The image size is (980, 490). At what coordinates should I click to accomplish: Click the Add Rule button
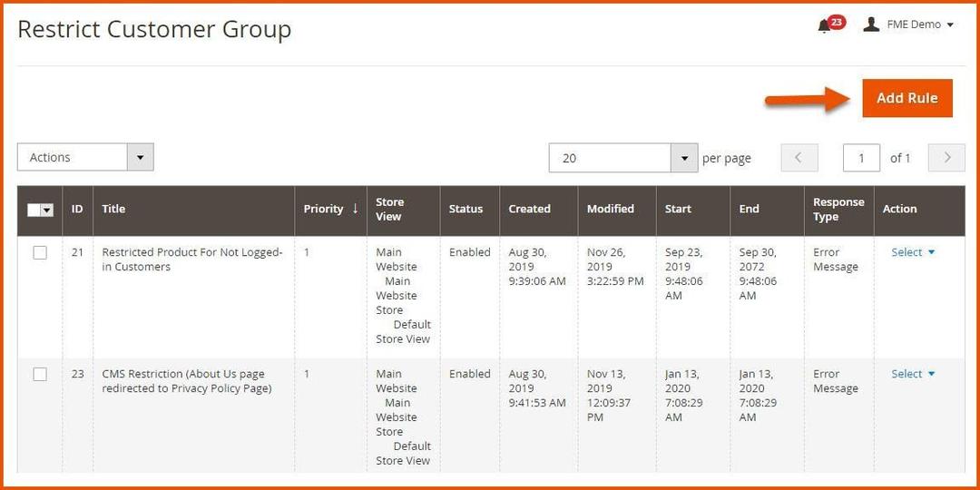click(906, 98)
